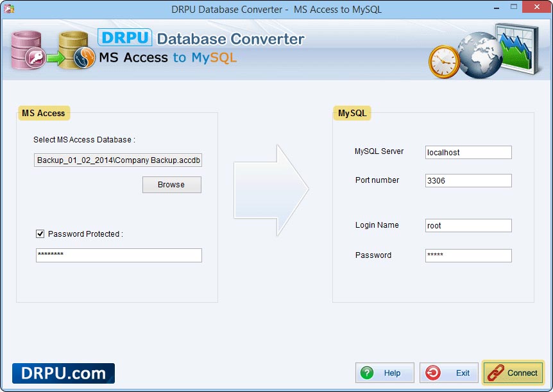Screen dimensions: 553x392
Task: Click the chain link Connect icon
Action: 495,373
